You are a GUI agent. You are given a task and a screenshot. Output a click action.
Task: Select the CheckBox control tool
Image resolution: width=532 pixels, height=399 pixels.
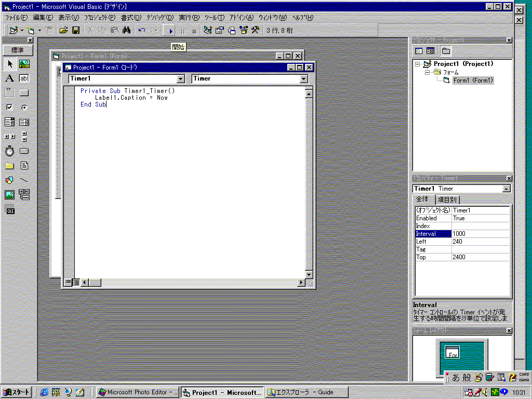[10, 107]
